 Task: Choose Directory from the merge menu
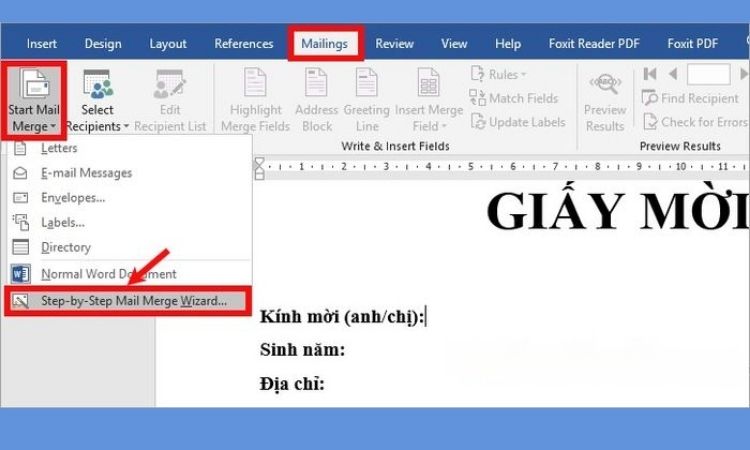[129, 247]
